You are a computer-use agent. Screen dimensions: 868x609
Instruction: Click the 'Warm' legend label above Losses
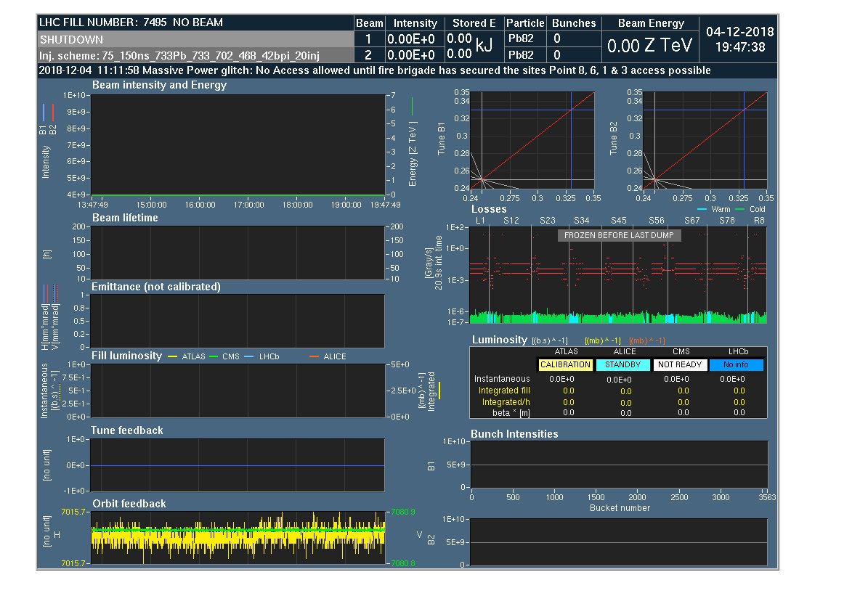pyautogui.click(x=721, y=209)
